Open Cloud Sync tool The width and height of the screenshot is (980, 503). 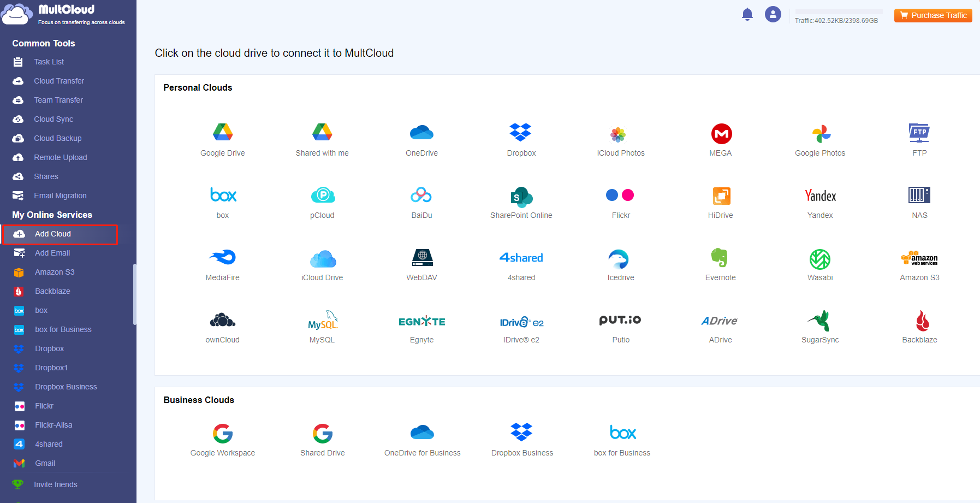tap(54, 119)
